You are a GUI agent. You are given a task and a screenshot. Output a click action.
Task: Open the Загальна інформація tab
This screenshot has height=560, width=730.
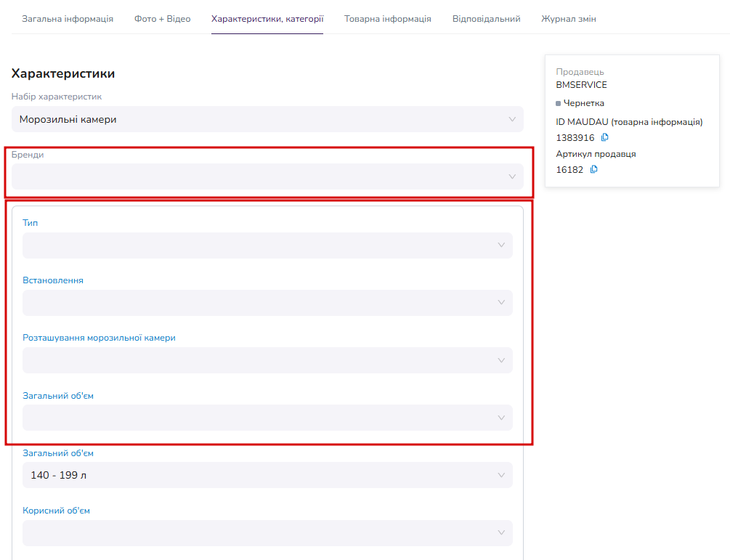pos(68,19)
